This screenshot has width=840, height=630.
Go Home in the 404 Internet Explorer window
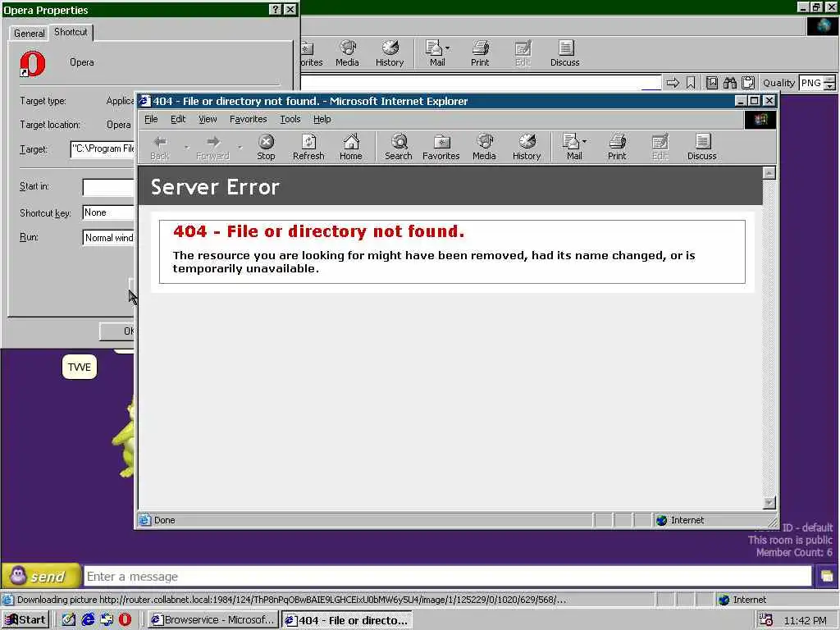point(351,147)
